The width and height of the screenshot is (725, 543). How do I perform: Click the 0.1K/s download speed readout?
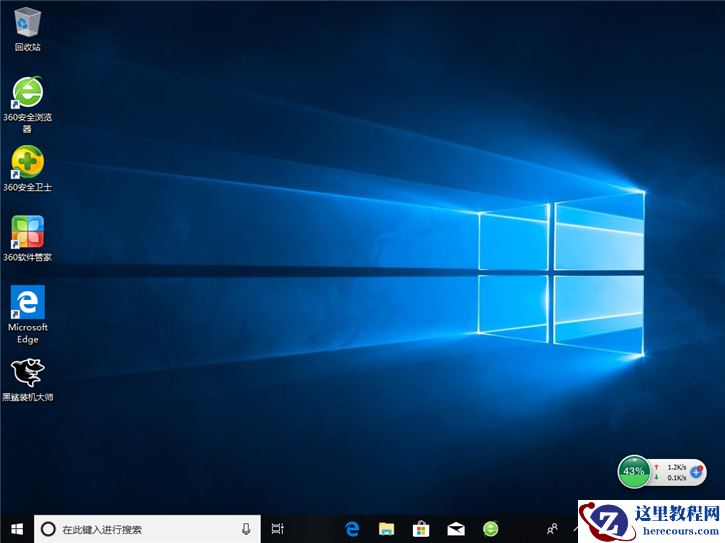coord(676,477)
